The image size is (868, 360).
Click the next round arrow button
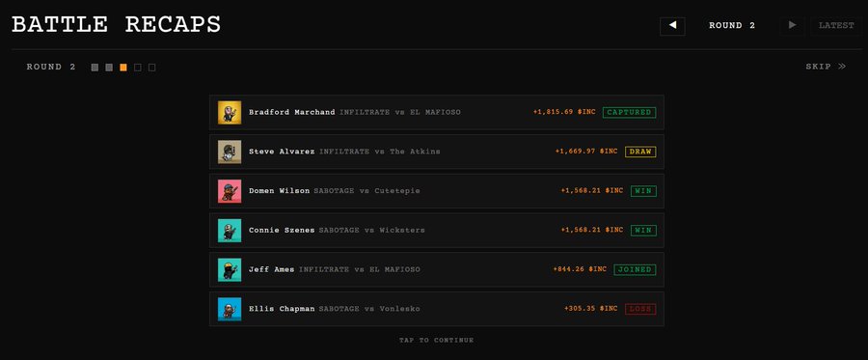click(x=792, y=26)
